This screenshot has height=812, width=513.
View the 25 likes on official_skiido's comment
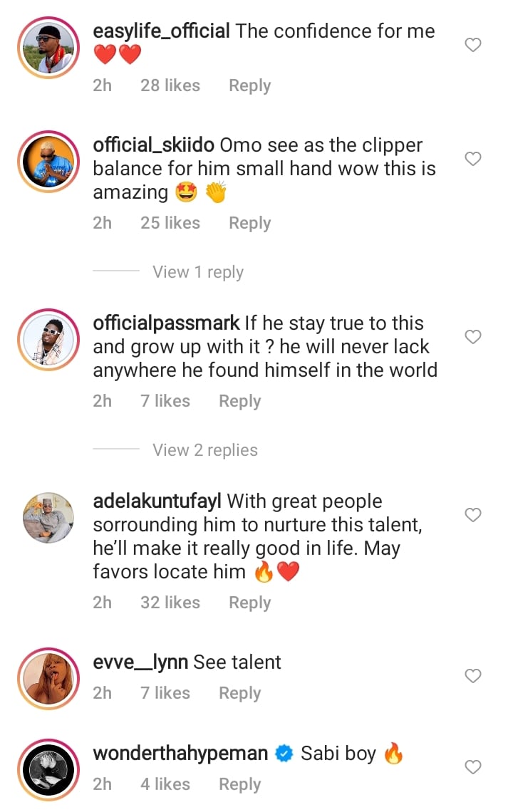point(170,223)
